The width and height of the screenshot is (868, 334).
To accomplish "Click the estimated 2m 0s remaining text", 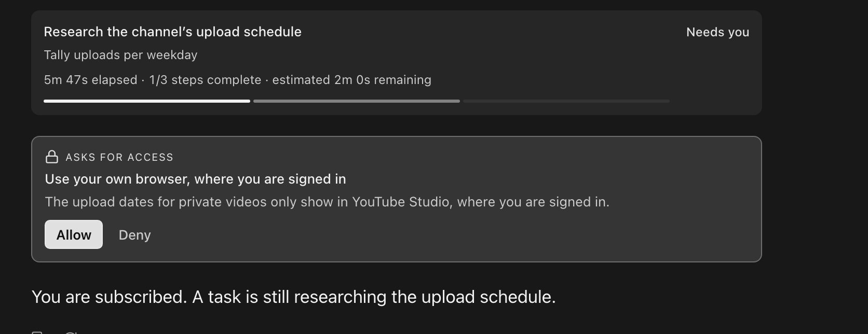I will [x=351, y=80].
